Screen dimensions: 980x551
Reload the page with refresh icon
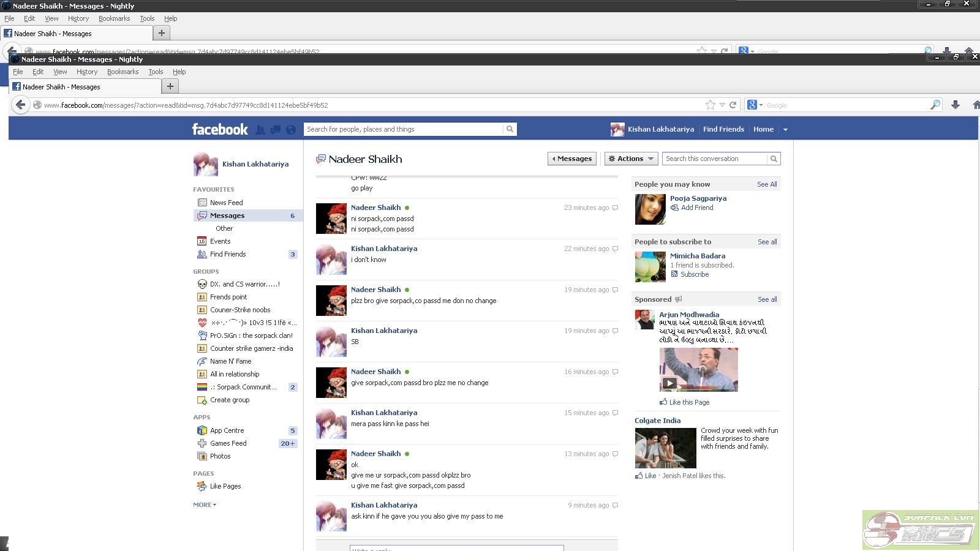click(x=733, y=105)
